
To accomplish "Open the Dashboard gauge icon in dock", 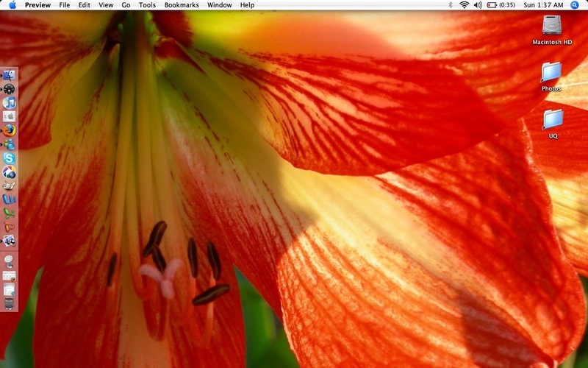I will (x=9, y=89).
